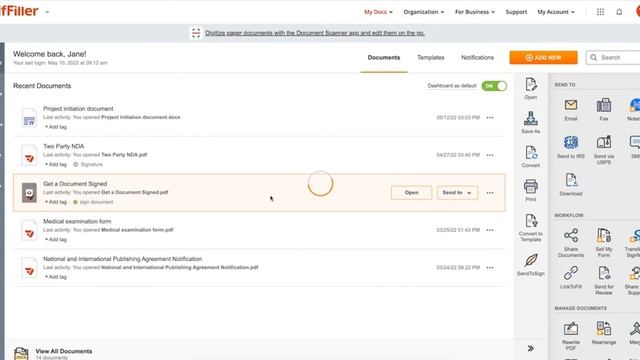The image size is (640, 360).
Task: Select the Medical examination form title
Action: [x=77, y=221]
